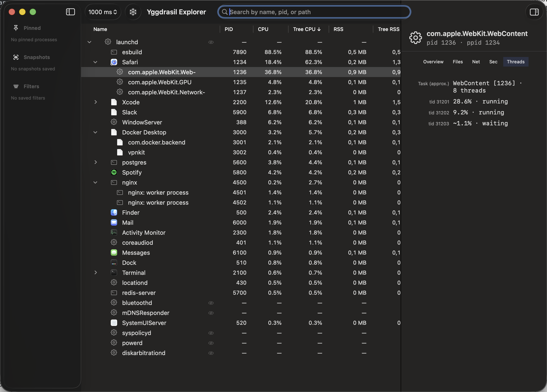
Task: Click the Safari compass icon
Action: pos(114,62)
